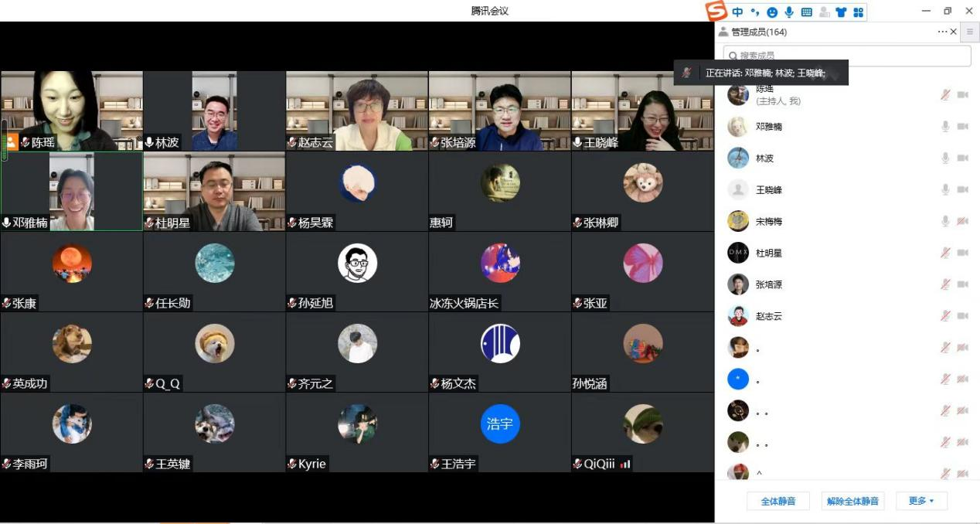
Task: Select 张培源's video tile
Action: click(499, 111)
